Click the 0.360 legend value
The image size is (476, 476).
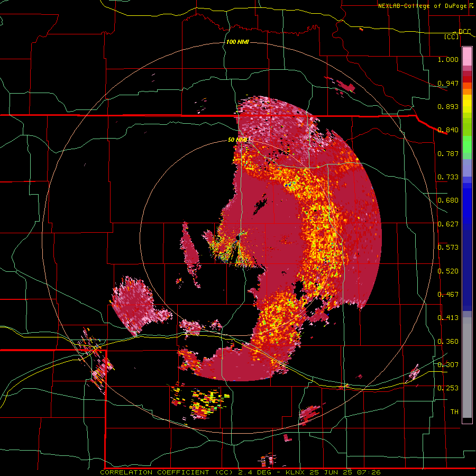click(x=448, y=342)
